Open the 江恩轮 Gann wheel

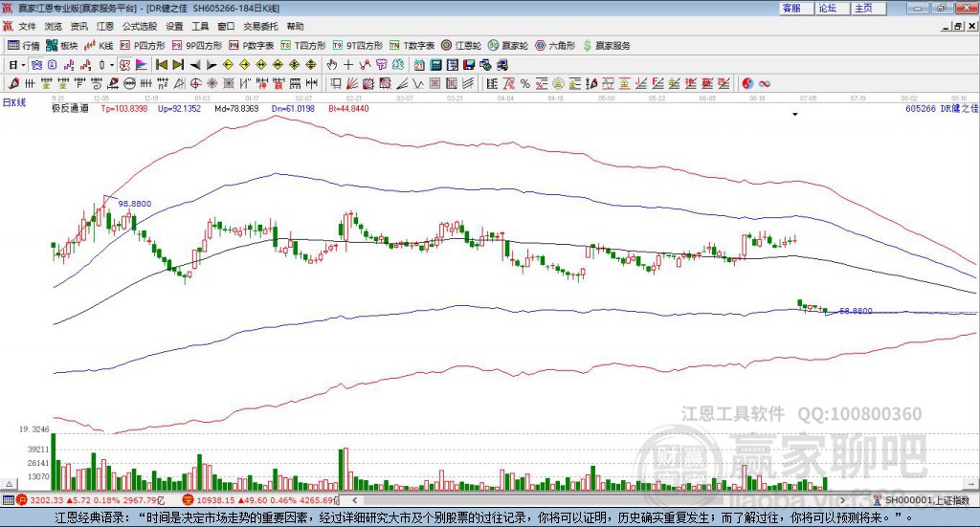pos(461,46)
